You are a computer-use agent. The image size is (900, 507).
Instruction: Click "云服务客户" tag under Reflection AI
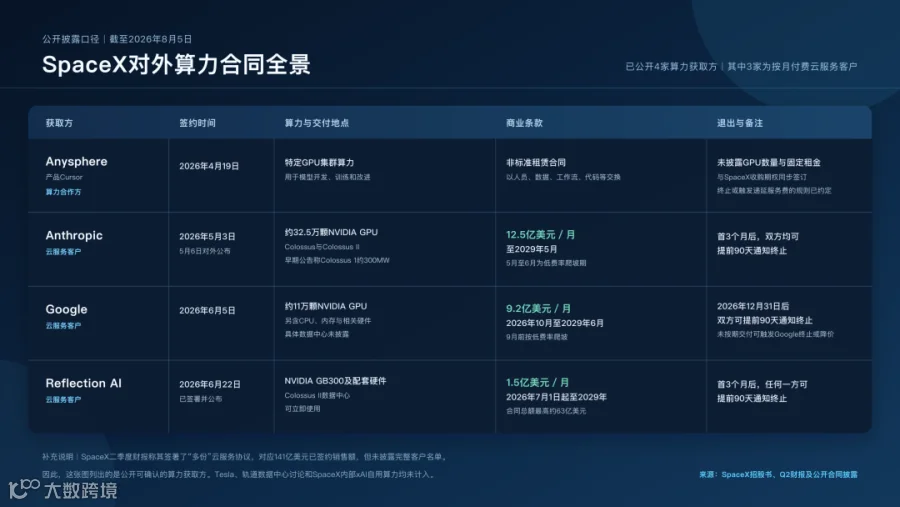(x=63, y=400)
